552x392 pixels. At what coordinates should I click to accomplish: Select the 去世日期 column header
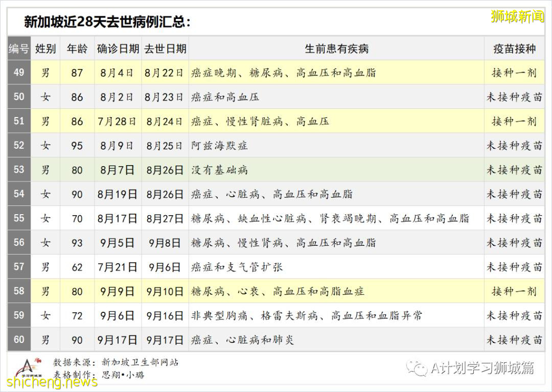point(165,49)
